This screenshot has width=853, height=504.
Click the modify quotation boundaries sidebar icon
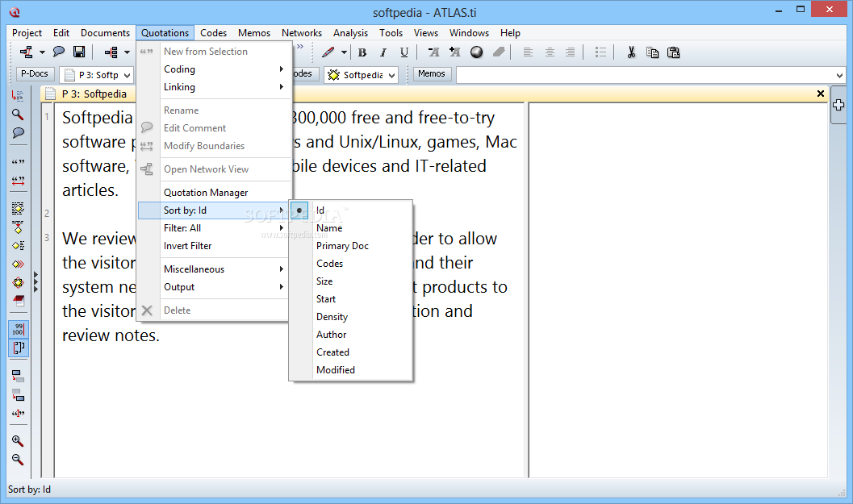click(x=18, y=181)
